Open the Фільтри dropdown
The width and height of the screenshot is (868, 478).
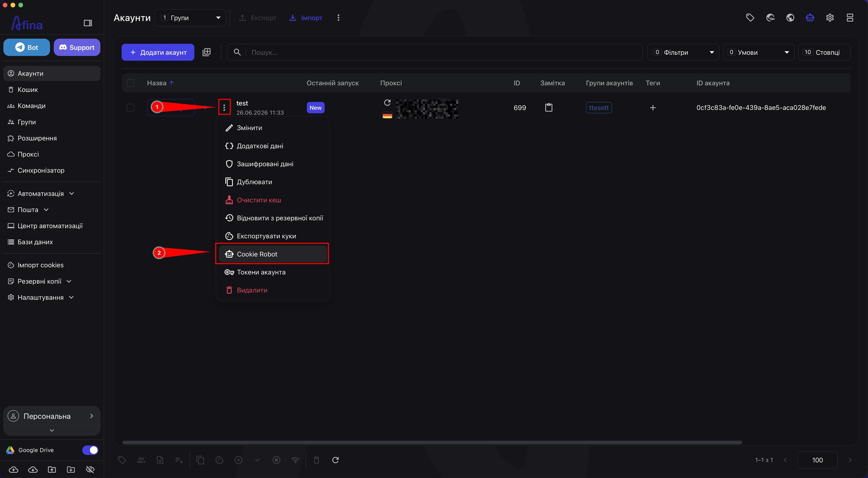(x=683, y=52)
